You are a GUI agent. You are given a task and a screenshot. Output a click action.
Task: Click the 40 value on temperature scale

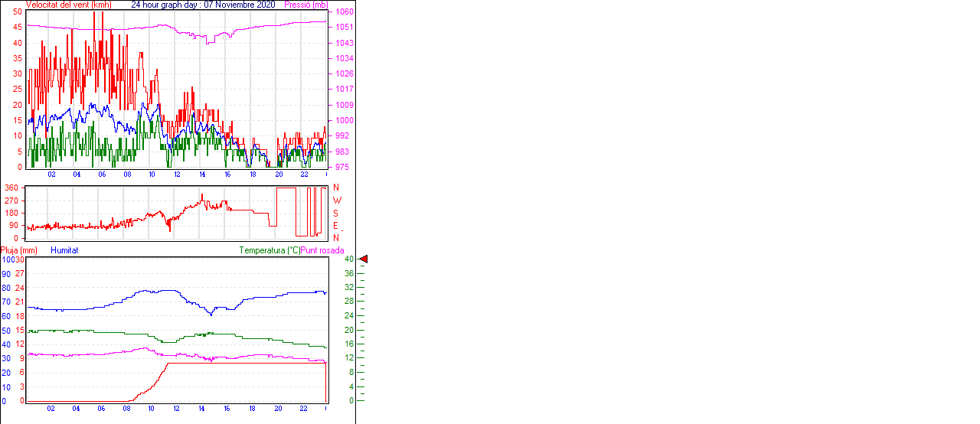348,259
